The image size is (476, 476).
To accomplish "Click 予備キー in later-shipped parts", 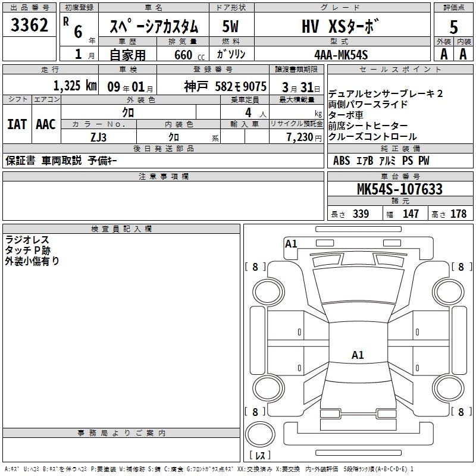I will (102, 160).
